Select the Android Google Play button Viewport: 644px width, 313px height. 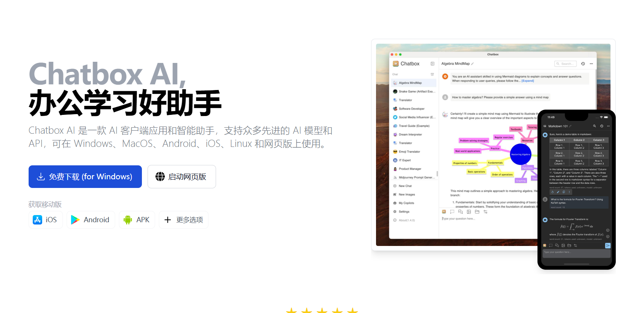pos(90,220)
